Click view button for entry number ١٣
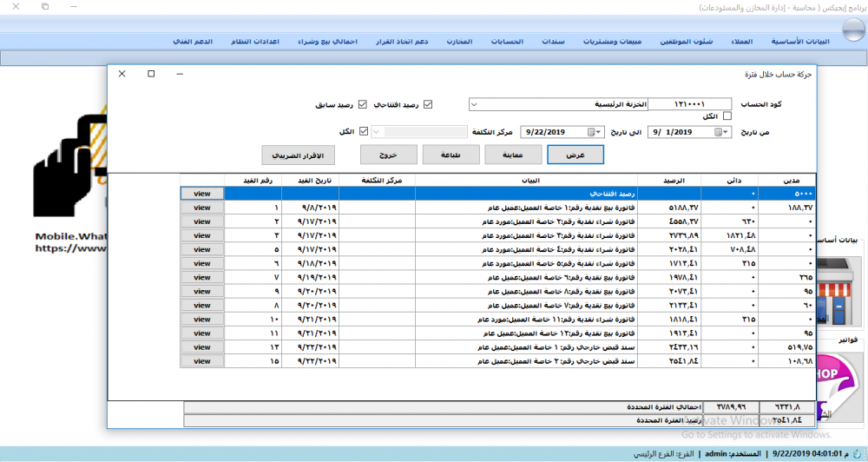 (x=202, y=347)
